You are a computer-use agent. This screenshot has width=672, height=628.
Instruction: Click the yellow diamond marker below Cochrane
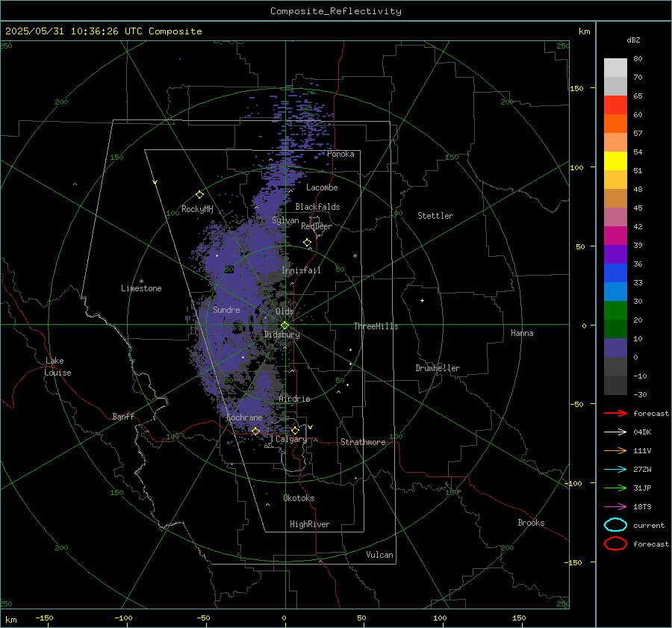click(x=255, y=432)
